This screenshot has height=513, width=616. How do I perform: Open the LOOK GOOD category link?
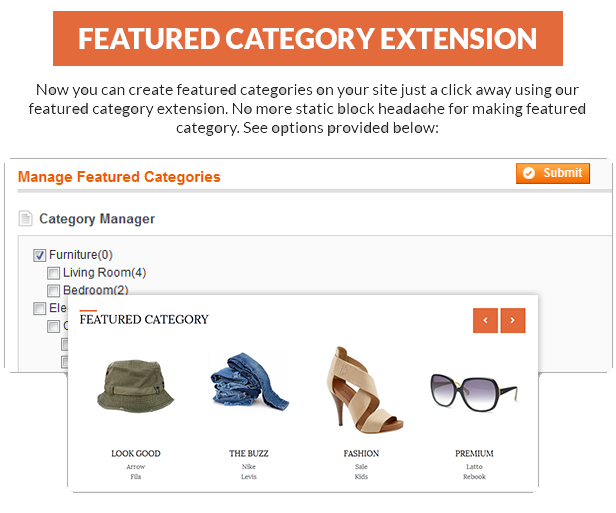[x=136, y=454]
